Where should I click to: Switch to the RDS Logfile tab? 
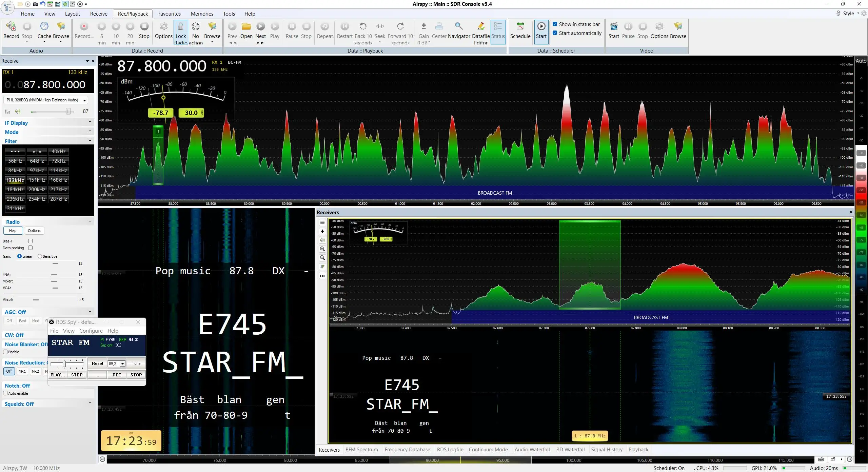click(x=450, y=450)
